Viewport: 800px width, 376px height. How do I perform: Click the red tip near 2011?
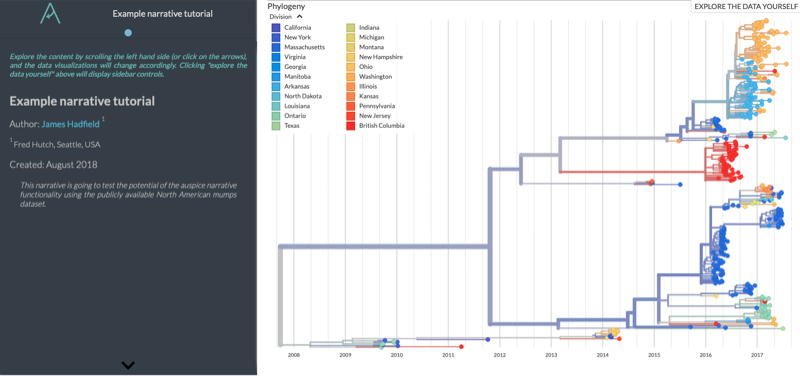(461, 347)
